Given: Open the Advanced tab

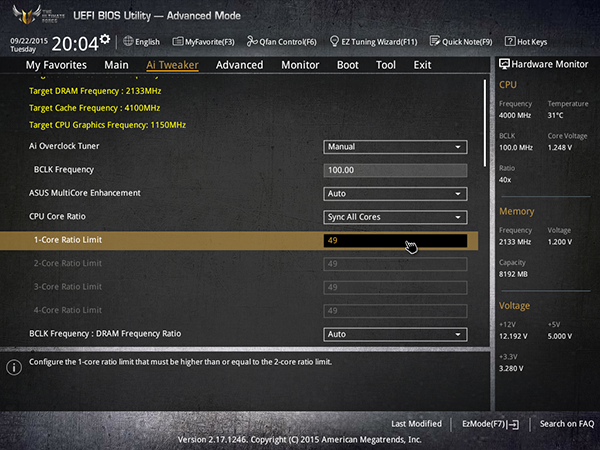Looking at the screenshot, I should (x=240, y=65).
